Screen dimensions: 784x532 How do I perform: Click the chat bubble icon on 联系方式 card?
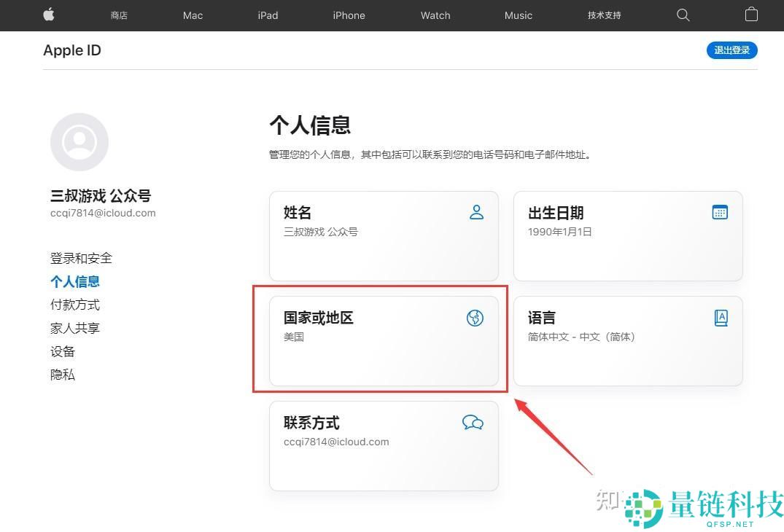[x=473, y=422]
